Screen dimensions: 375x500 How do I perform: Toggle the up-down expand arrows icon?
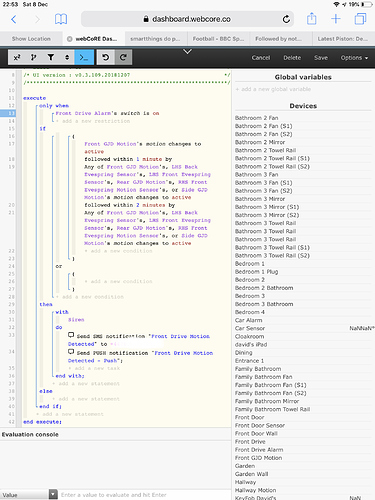67,57
